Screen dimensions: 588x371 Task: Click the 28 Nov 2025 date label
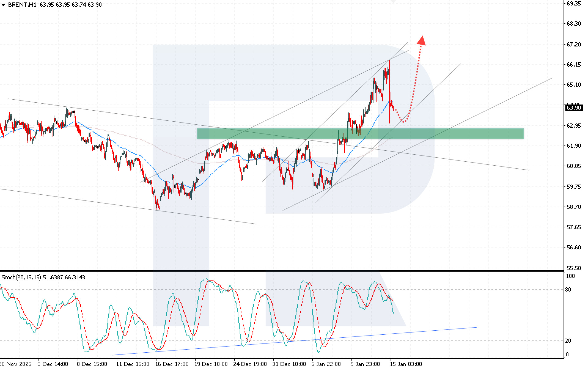[15, 364]
